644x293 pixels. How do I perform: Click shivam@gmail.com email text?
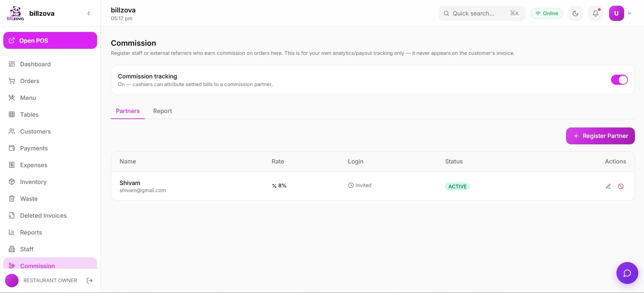[x=143, y=190]
